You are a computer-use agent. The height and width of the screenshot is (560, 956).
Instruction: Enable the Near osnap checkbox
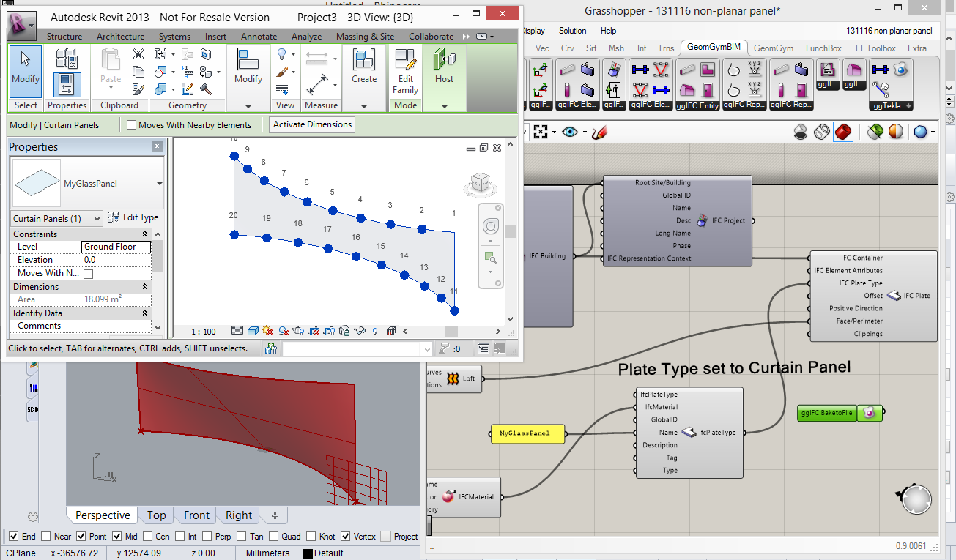click(45, 537)
